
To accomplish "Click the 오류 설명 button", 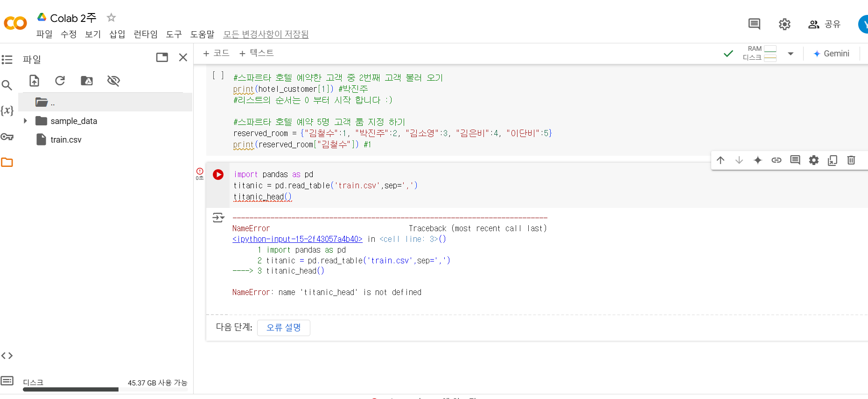I will pyautogui.click(x=284, y=328).
